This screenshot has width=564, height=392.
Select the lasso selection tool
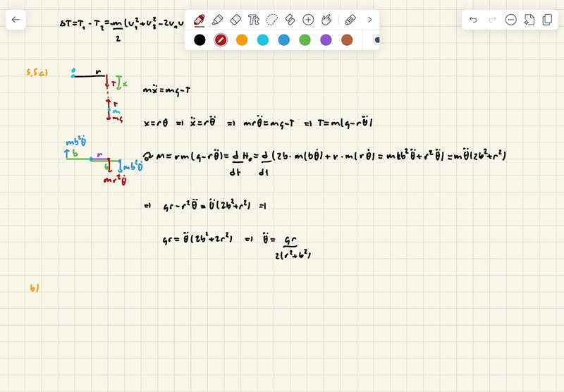pyautogui.click(x=272, y=20)
